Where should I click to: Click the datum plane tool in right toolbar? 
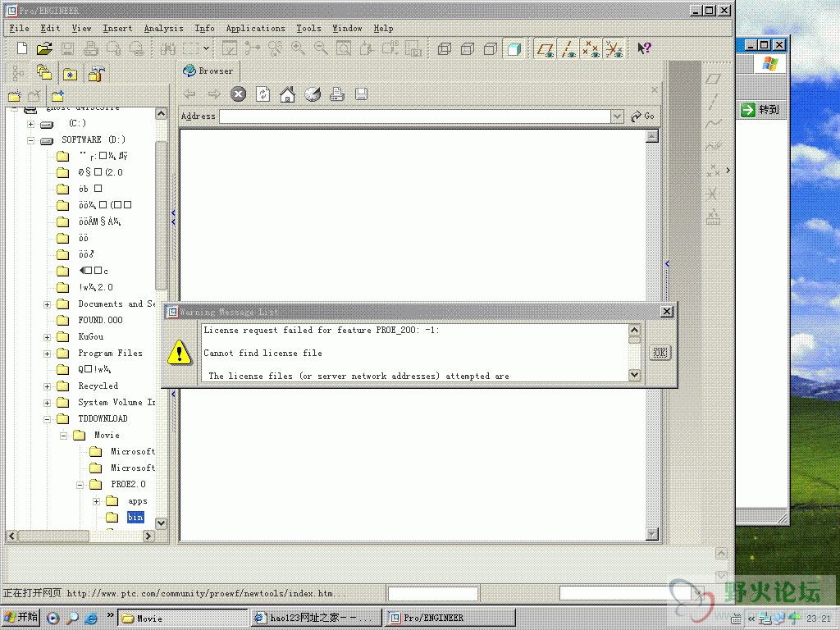click(x=713, y=79)
